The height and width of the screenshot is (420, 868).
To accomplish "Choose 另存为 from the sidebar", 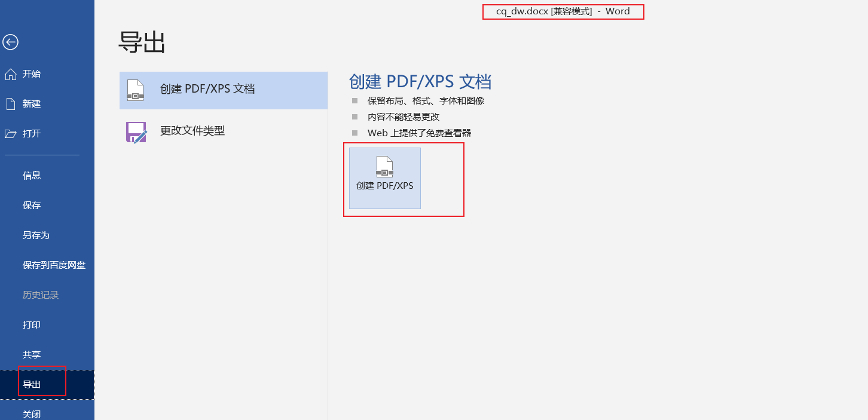I will pyautogui.click(x=47, y=235).
